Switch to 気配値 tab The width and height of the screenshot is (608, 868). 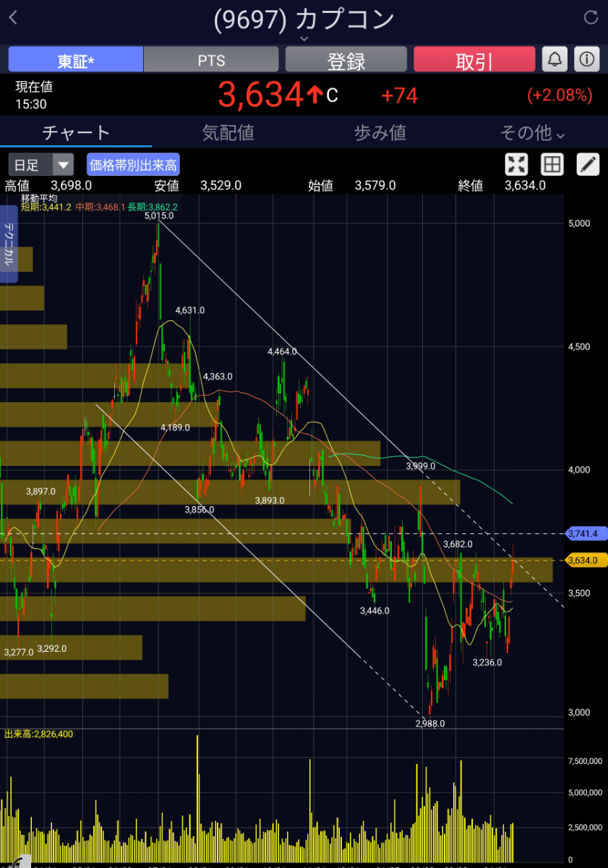pos(228,133)
